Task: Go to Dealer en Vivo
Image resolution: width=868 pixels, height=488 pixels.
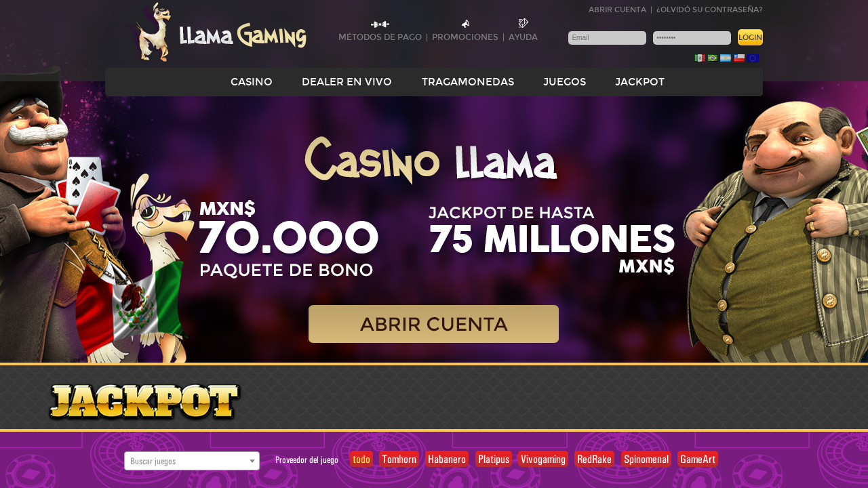Action: [347, 82]
